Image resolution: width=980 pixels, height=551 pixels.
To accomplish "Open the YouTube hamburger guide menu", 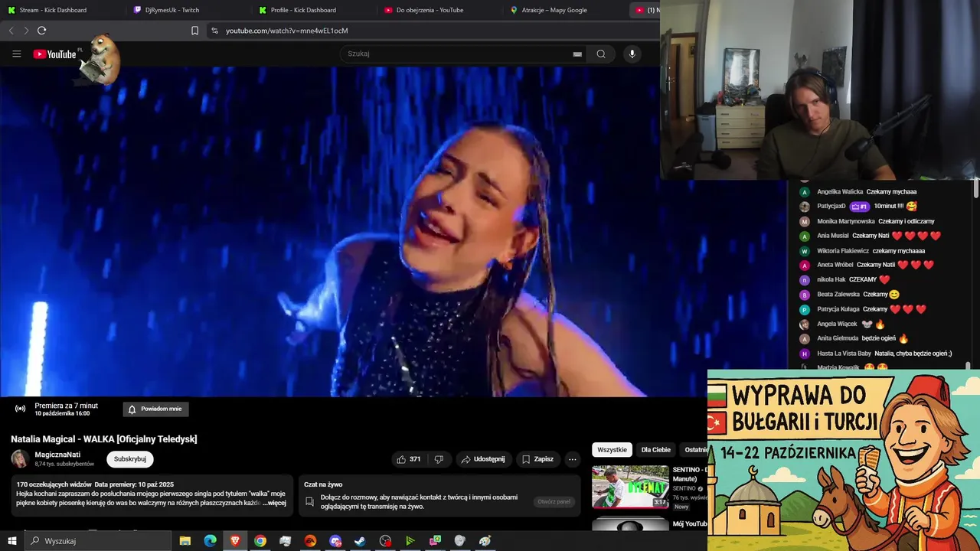I will (16, 54).
